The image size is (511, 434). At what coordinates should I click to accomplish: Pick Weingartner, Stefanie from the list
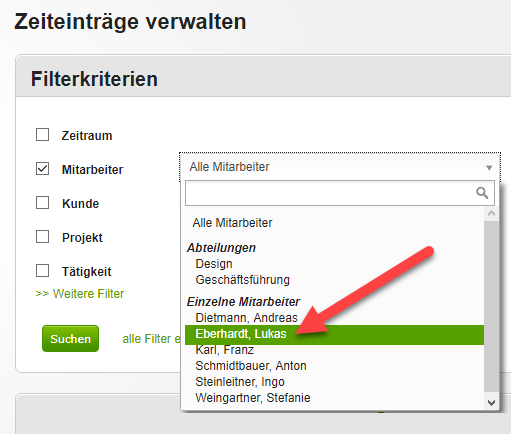[x=253, y=398]
